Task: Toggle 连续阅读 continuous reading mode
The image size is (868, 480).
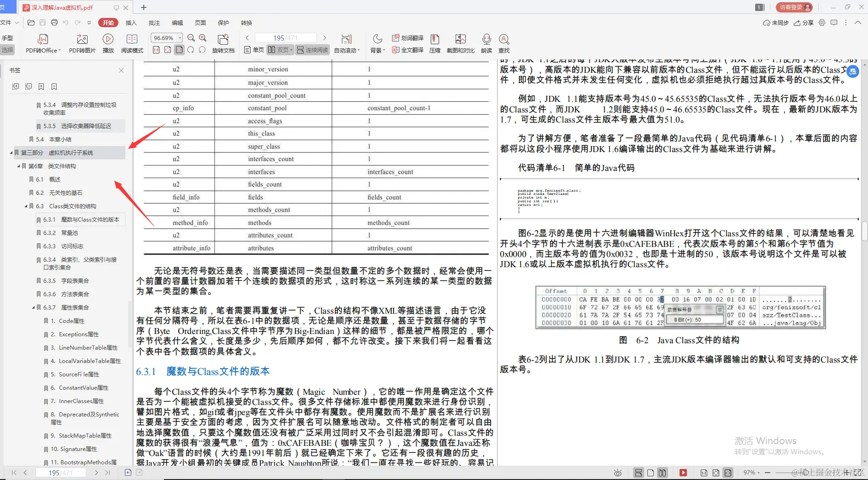Action: [x=312, y=50]
